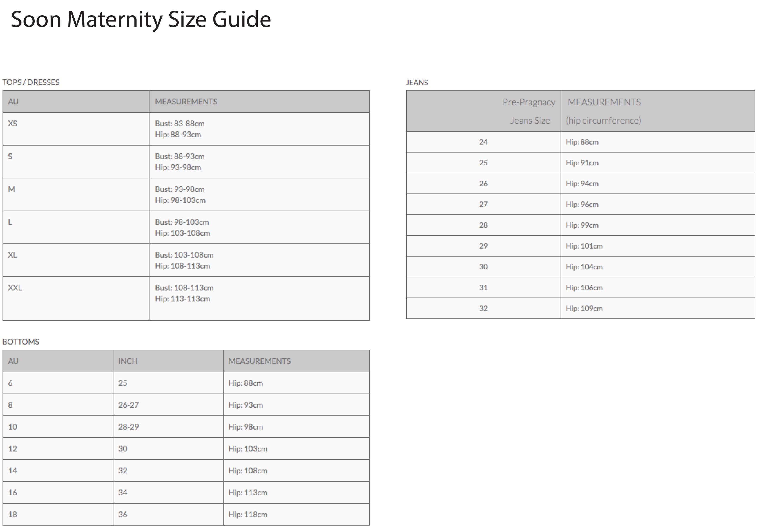Image resolution: width=759 pixels, height=532 pixels.
Task: Click the TOPS / DRESSES section label
Action: click(31, 82)
